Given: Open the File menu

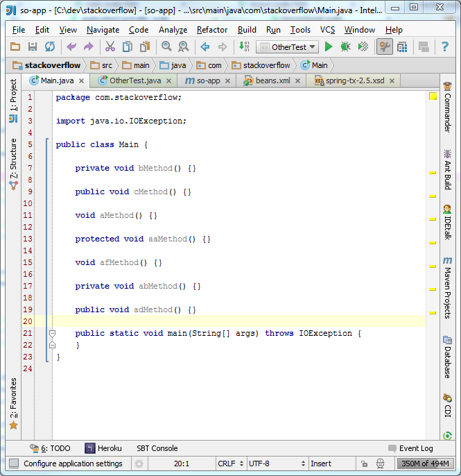Looking at the screenshot, I should pos(19,30).
